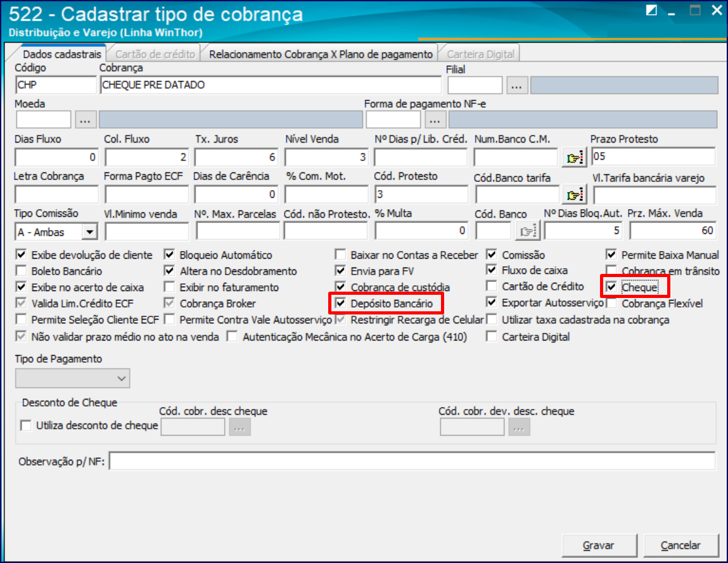Screen dimensions: 728x563
Task: Toggle Altera no Desdobramento checkbox
Action: pos(169,270)
